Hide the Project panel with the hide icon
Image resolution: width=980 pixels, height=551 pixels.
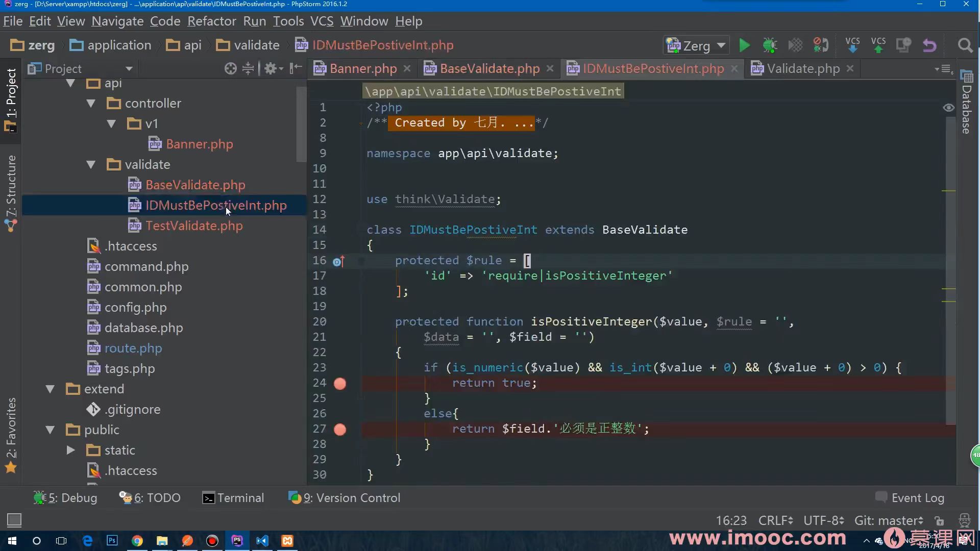tap(296, 68)
